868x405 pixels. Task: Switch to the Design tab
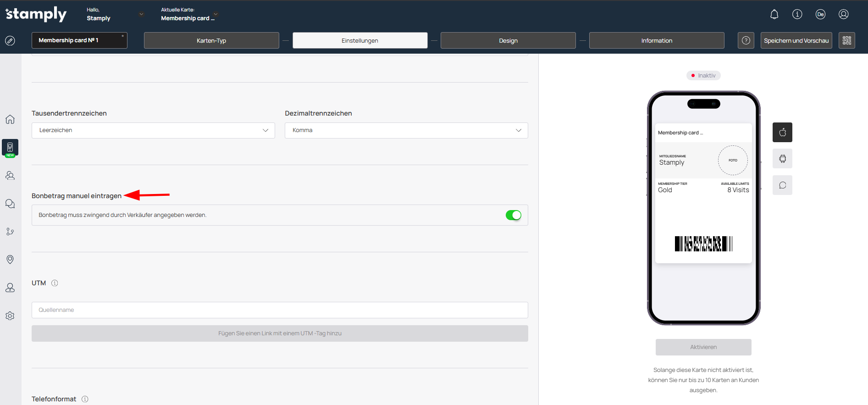(x=508, y=40)
